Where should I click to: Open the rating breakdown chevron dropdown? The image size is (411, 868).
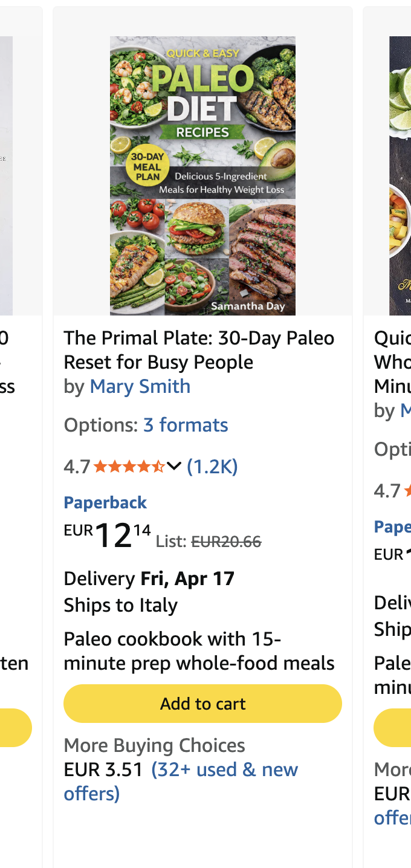tap(175, 466)
